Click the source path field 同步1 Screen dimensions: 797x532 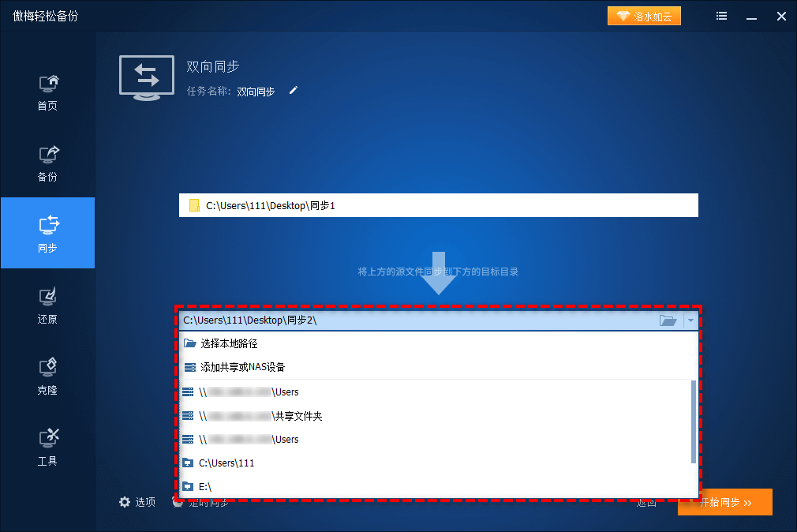[439, 205]
